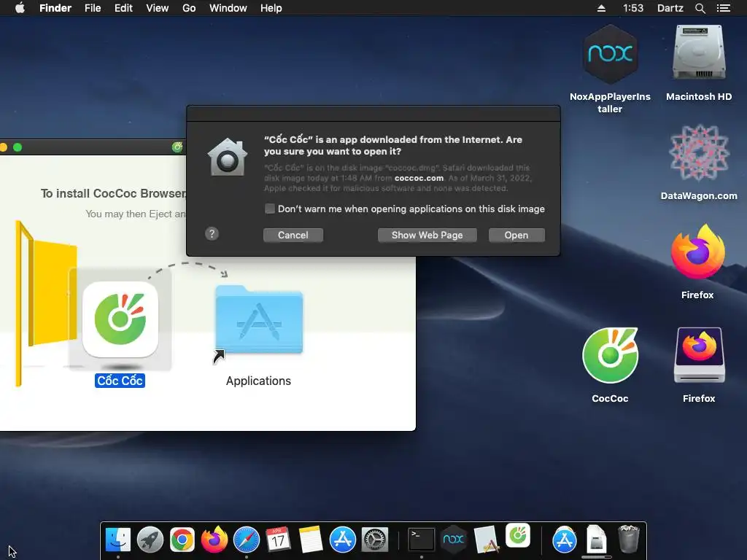
Task: Open the Trash in the Dock
Action: coord(628,539)
